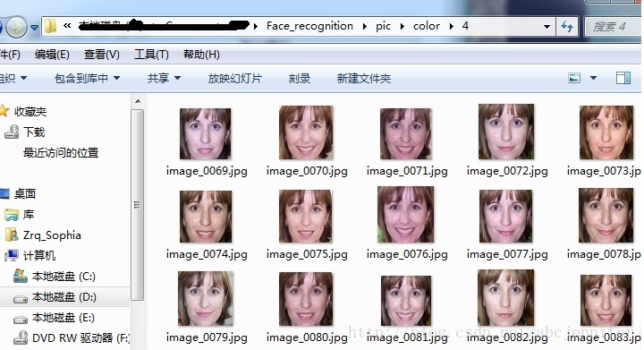
Task: Expand the arrow after color breadcrumb
Action: tap(452, 26)
